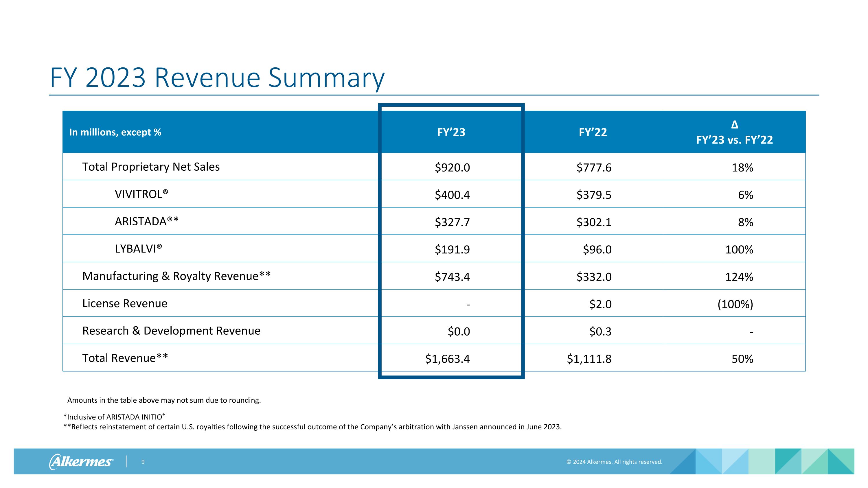The width and height of the screenshot is (868, 488).
Task: Click the 2024 Alkermes copyright notice
Action: pyautogui.click(x=614, y=462)
